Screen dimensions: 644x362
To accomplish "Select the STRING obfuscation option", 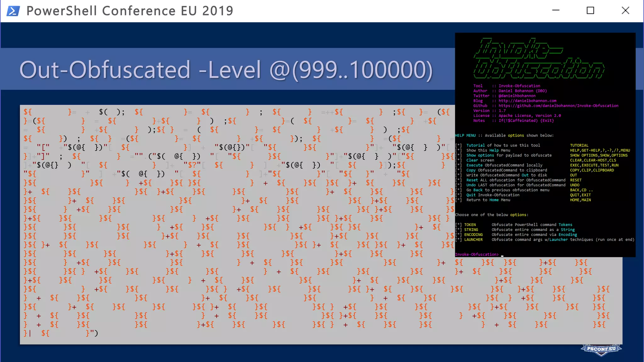I will pos(471,230).
